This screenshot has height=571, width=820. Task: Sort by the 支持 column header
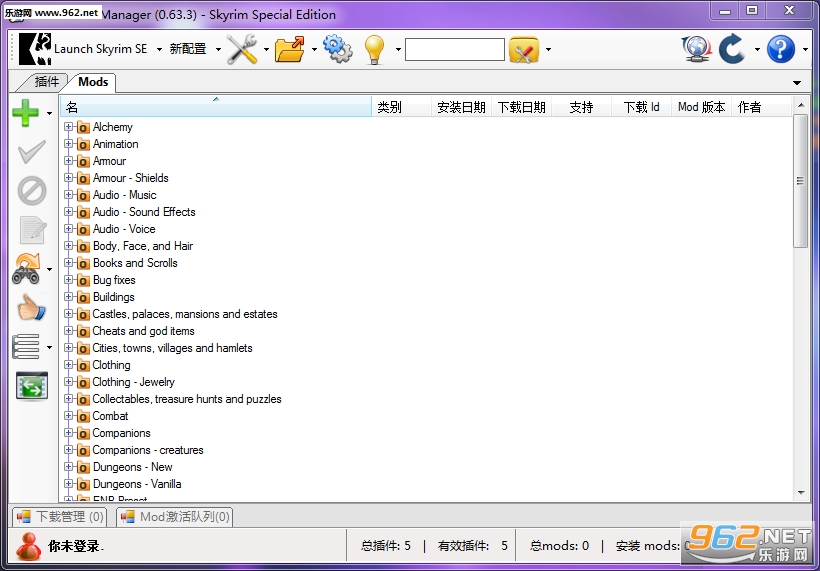click(581, 107)
